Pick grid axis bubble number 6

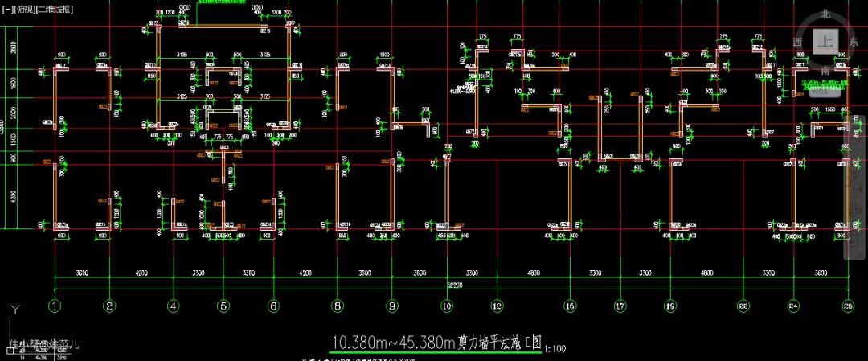coord(273,306)
